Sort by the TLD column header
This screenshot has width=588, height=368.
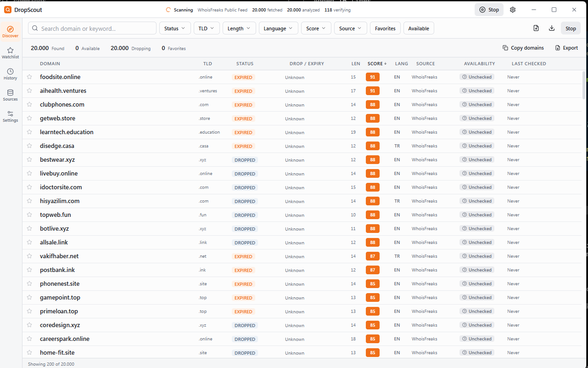tap(207, 64)
